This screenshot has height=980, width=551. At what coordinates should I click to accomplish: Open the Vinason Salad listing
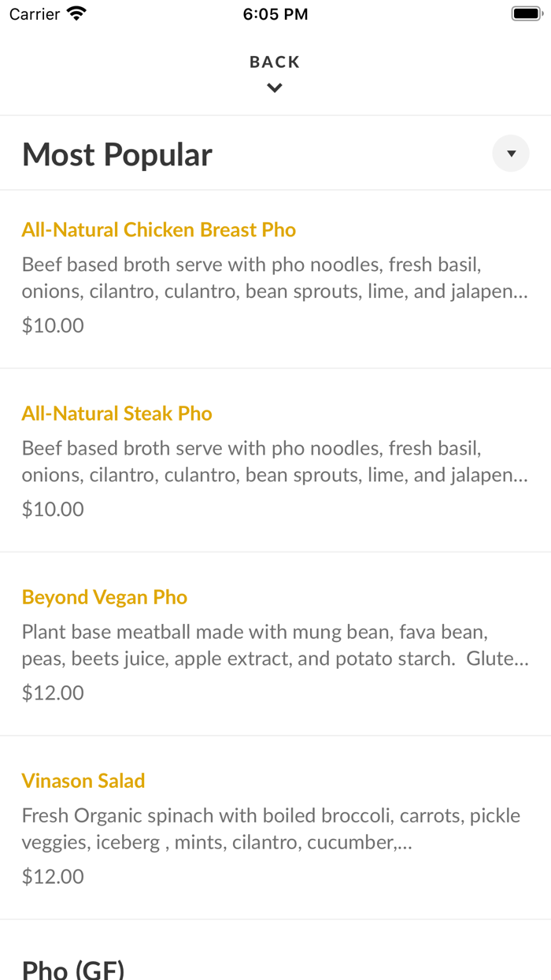[83, 781]
